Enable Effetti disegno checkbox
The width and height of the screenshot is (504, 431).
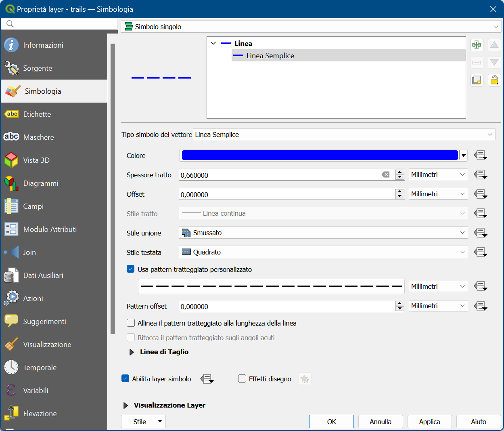(x=242, y=378)
